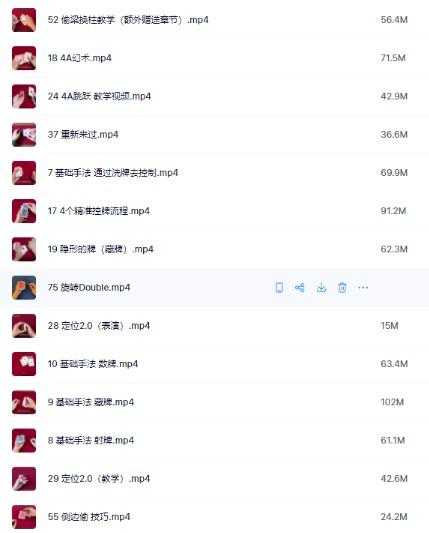This screenshot has height=533, width=429.
Task: Click thumbnail of 75 旋转Double.mp4
Action: coord(24,288)
